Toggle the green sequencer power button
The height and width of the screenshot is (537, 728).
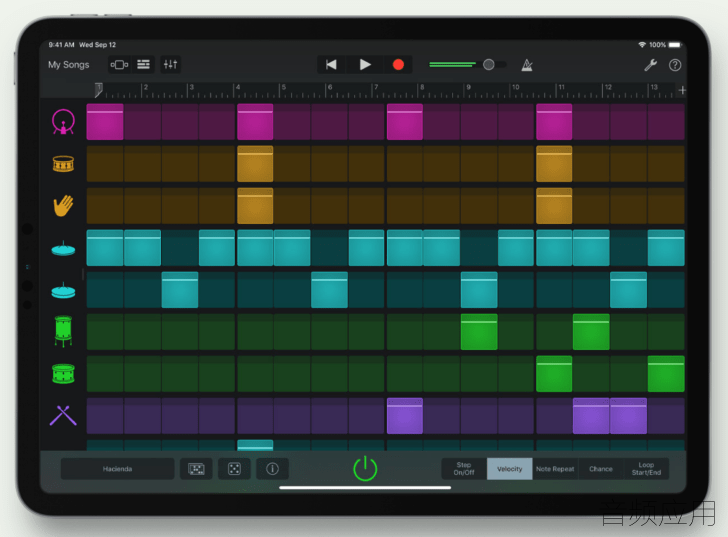pyautogui.click(x=365, y=468)
